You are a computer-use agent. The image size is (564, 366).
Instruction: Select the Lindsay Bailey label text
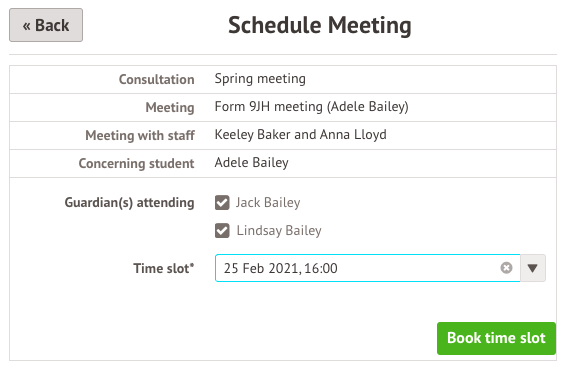279,231
